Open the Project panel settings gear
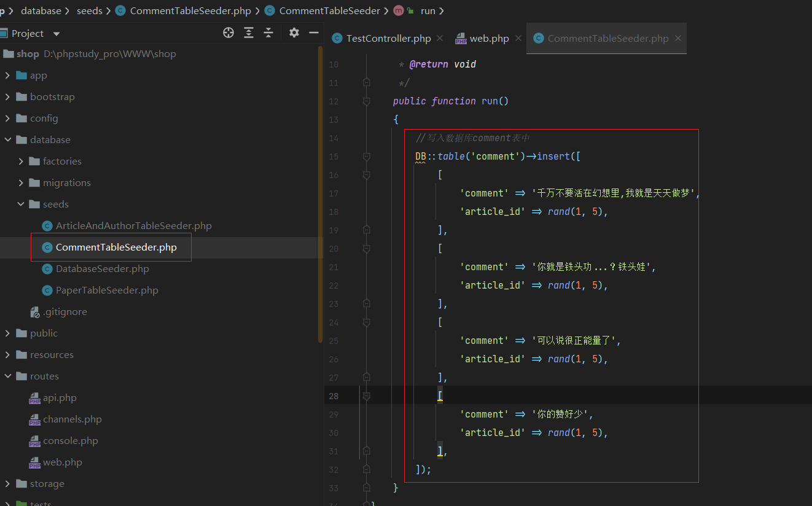Screen dimensions: 812x506 click(x=294, y=33)
